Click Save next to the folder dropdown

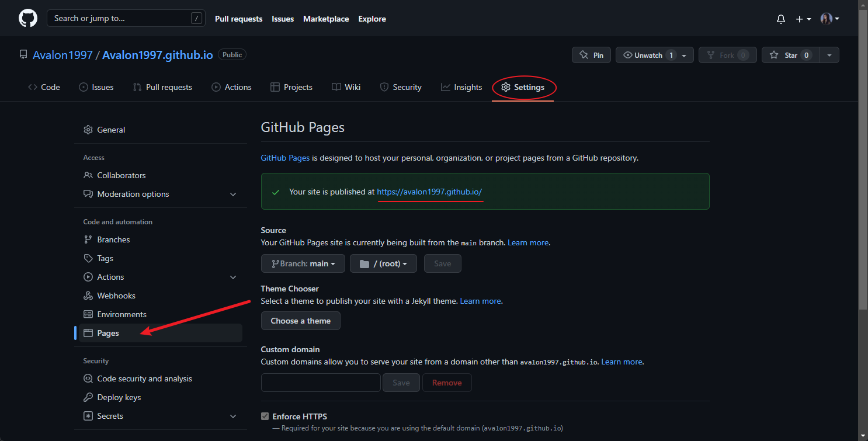(x=443, y=263)
